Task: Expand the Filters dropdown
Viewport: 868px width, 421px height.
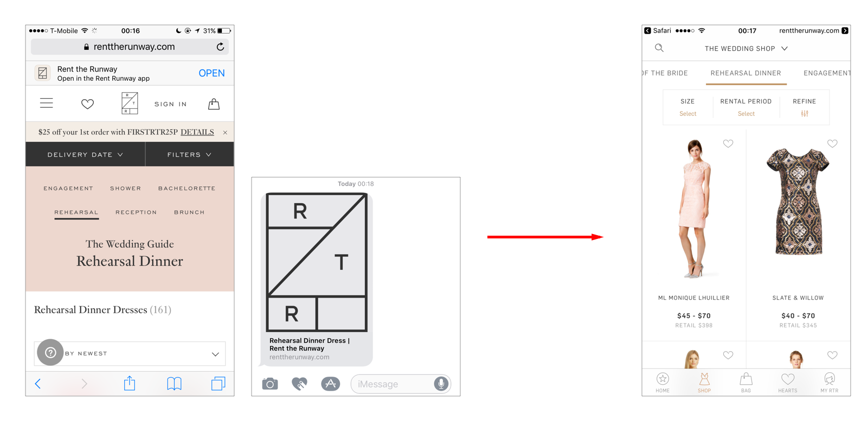Action: tap(190, 154)
